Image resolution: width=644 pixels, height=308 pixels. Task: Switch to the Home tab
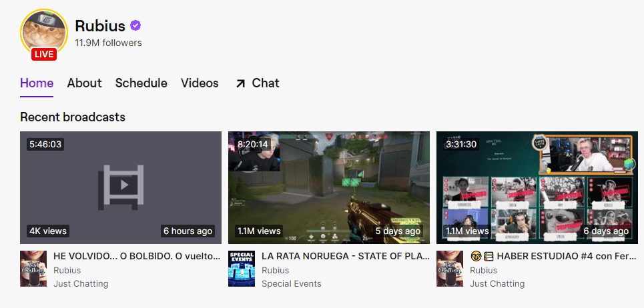pyautogui.click(x=37, y=83)
